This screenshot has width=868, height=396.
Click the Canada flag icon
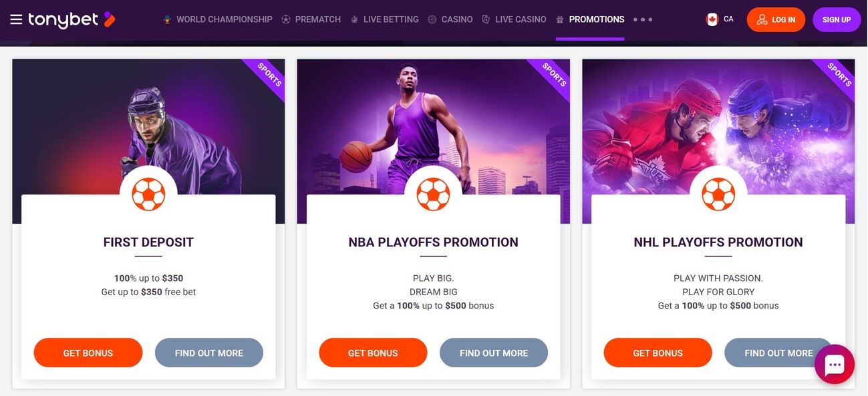(712, 19)
